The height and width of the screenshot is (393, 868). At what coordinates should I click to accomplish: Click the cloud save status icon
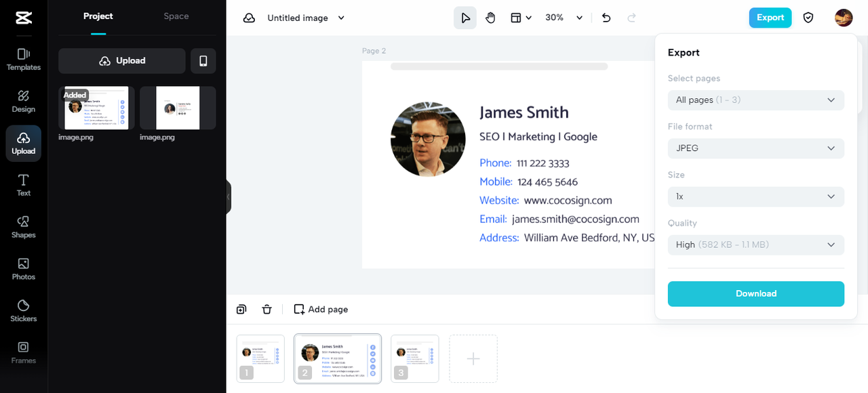click(249, 18)
